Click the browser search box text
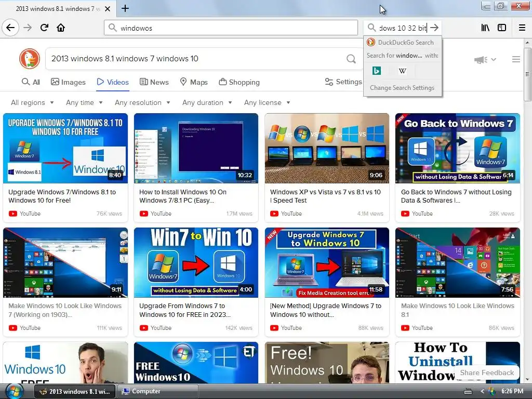 click(403, 28)
